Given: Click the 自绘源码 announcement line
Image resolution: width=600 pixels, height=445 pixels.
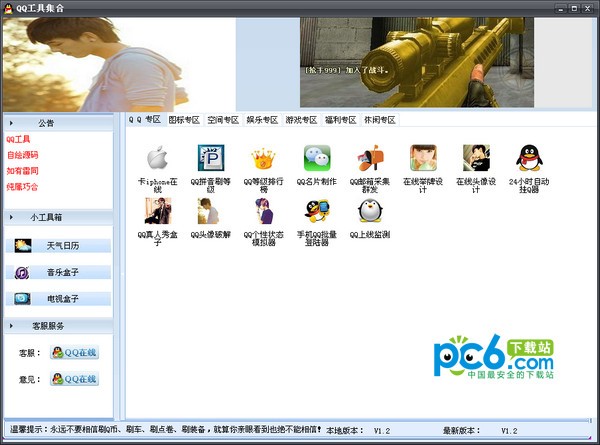Looking at the screenshot, I should pyautogui.click(x=23, y=155).
